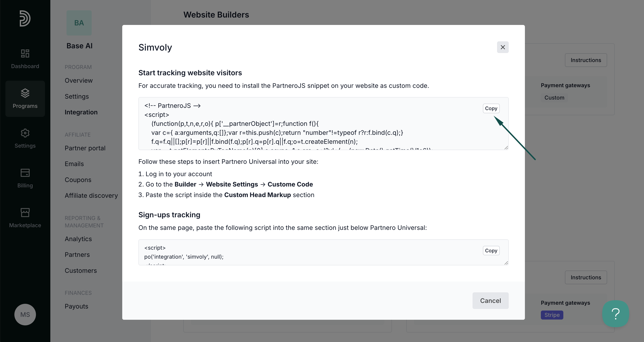644x342 pixels.
Task: Click the 'Custom Head Markup' text
Action: tap(258, 195)
